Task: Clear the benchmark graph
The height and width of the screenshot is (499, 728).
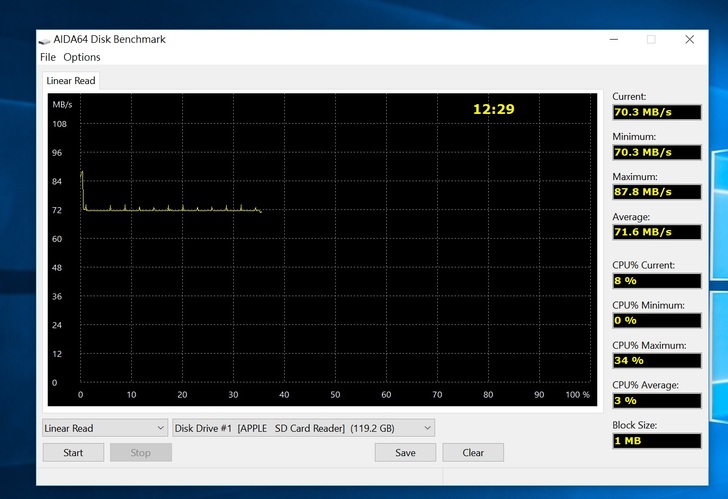Action: [473, 452]
